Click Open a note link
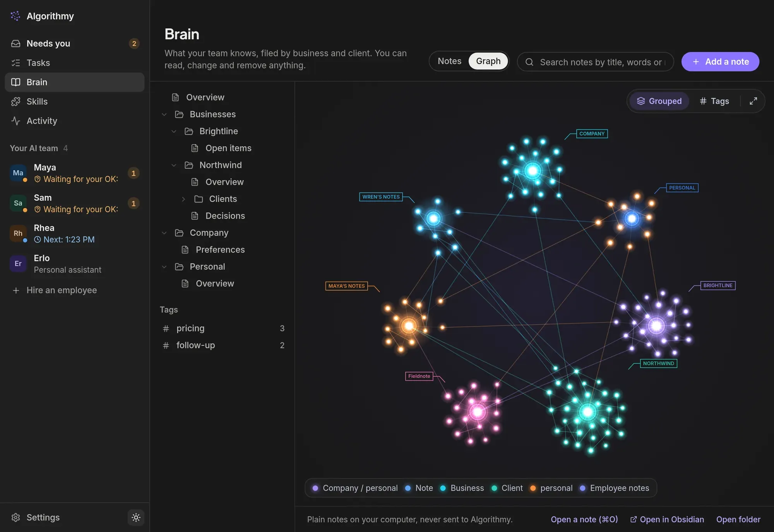774x532 pixels. 584,519
